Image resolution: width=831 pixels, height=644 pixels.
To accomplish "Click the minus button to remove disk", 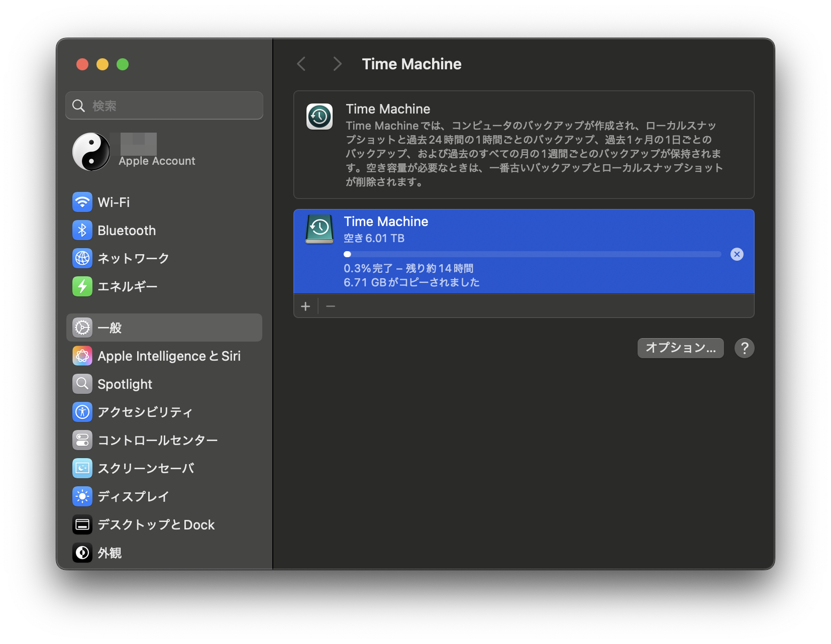I will pos(331,306).
